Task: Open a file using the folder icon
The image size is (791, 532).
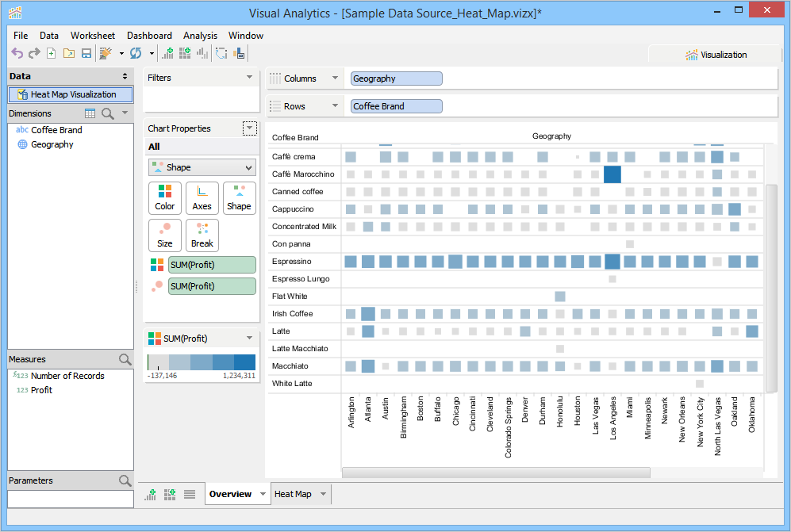Action: pyautogui.click(x=68, y=53)
